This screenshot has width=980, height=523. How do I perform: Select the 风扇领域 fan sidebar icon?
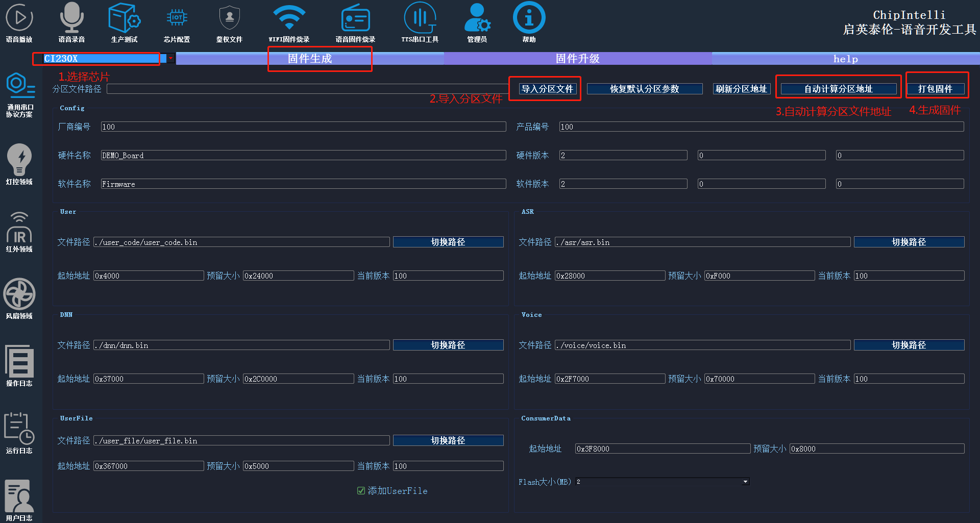click(x=19, y=299)
